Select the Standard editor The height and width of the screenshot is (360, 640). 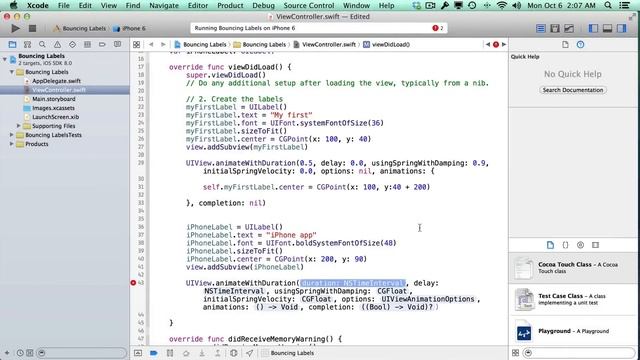click(x=540, y=28)
